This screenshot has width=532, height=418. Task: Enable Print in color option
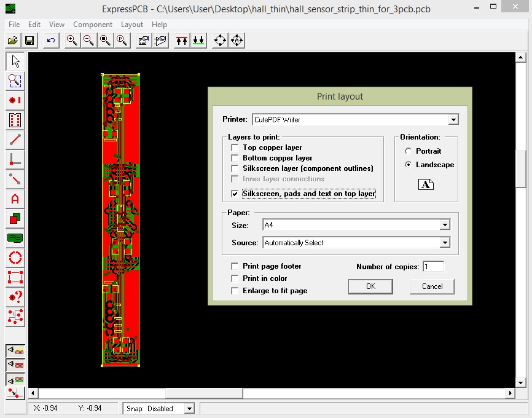click(x=234, y=278)
